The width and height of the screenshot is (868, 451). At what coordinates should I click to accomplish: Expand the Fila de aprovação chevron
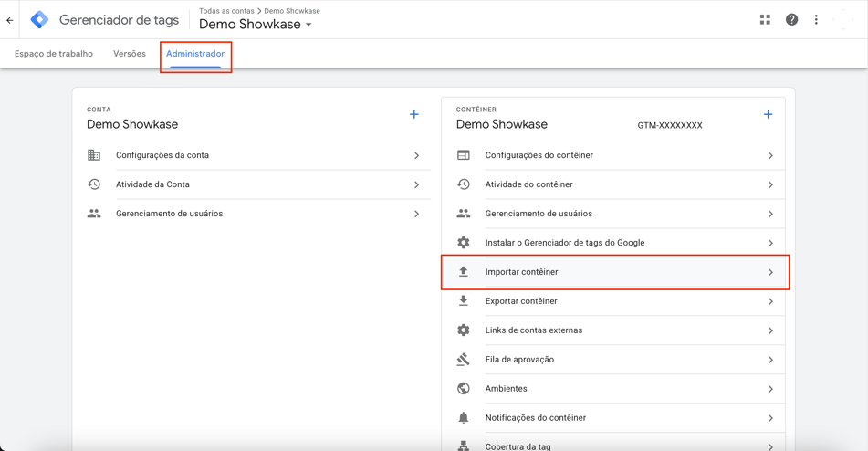(770, 360)
